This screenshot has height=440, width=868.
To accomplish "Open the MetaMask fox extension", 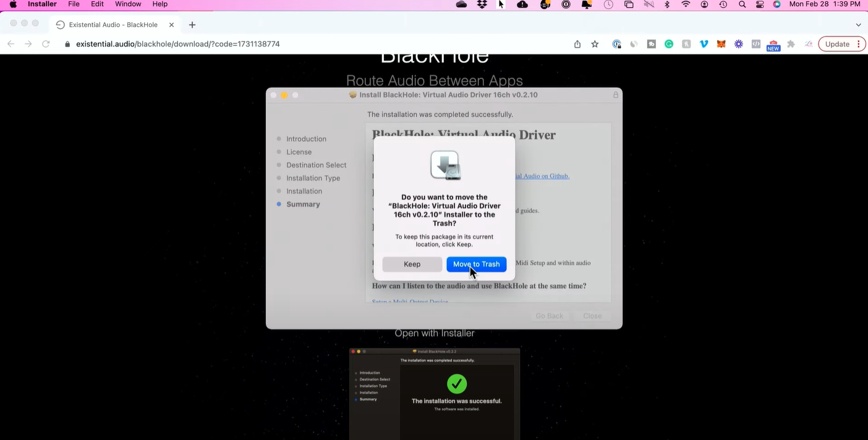I will (x=721, y=44).
